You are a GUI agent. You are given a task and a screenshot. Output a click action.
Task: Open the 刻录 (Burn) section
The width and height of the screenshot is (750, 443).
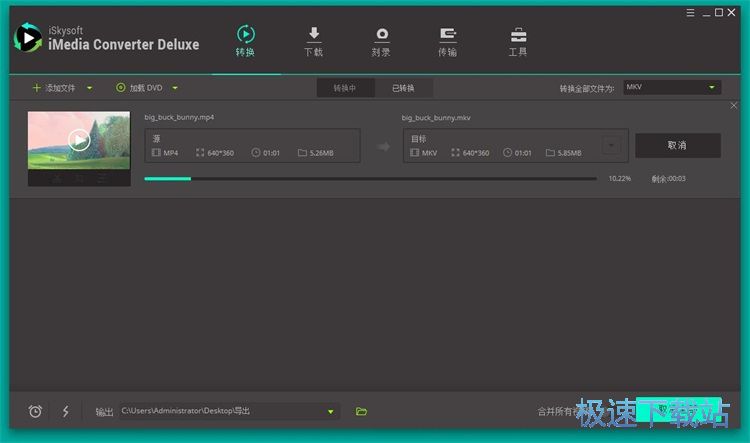[381, 42]
